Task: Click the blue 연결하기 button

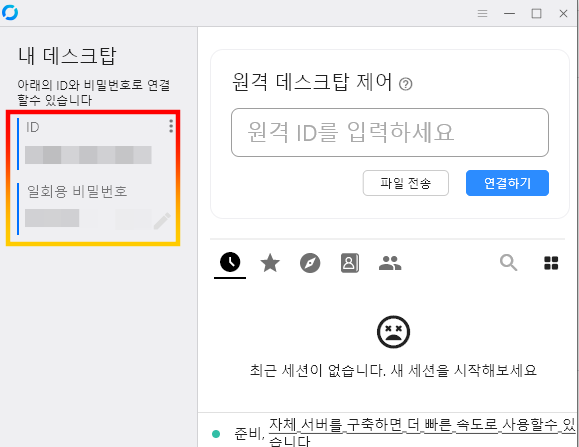Action: (x=507, y=183)
